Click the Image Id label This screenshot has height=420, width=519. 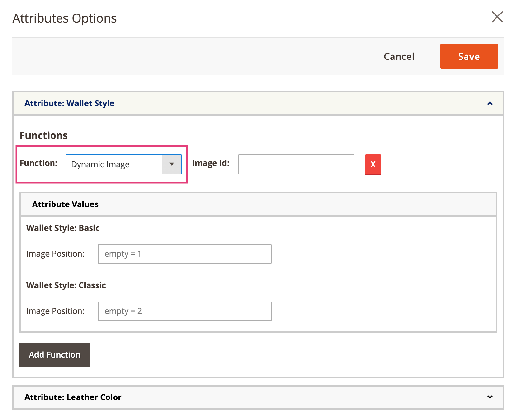[x=211, y=163]
